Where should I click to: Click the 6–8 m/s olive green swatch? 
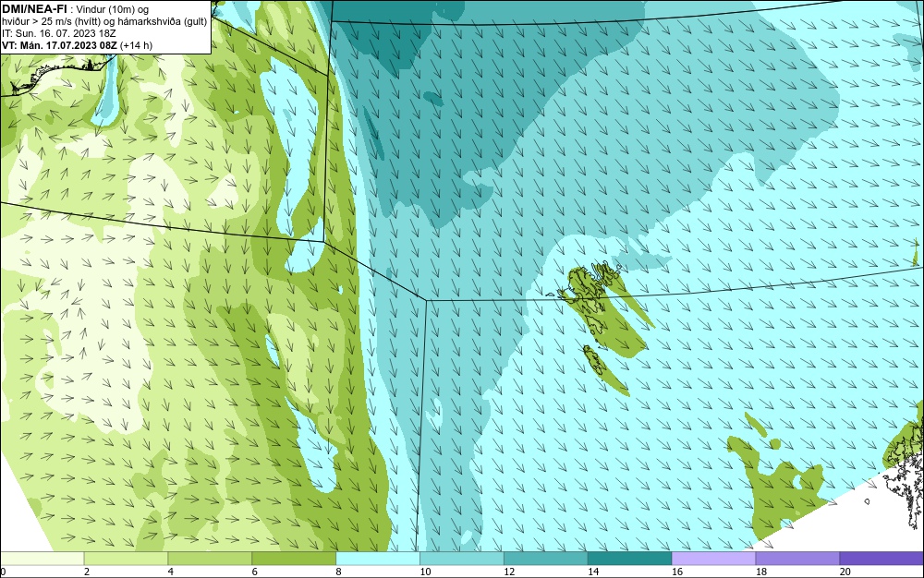coord(294,558)
